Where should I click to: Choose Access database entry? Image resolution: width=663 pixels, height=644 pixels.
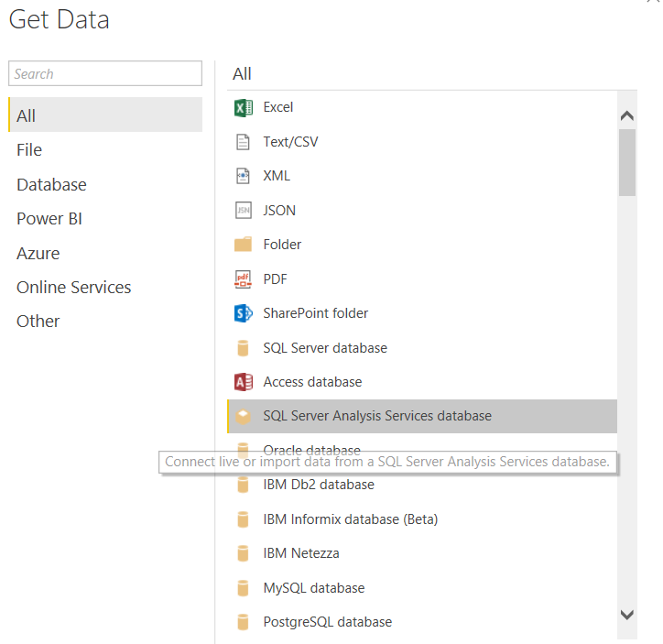[422, 382]
